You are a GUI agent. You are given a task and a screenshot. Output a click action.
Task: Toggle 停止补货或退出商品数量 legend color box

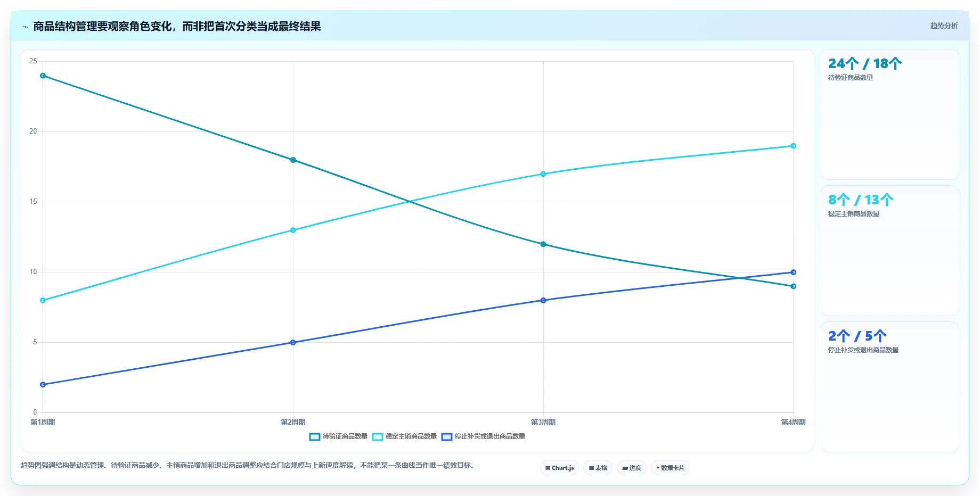pyautogui.click(x=447, y=437)
